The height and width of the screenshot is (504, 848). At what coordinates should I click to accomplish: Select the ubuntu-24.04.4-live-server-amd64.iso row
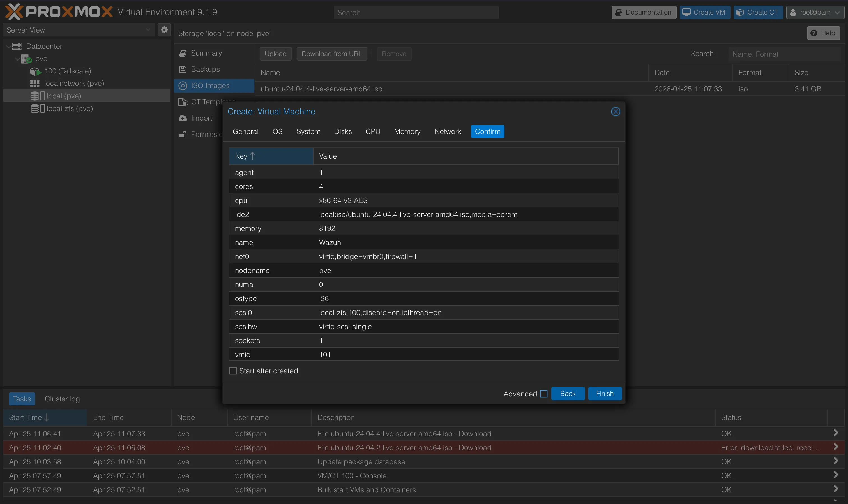[550, 89]
